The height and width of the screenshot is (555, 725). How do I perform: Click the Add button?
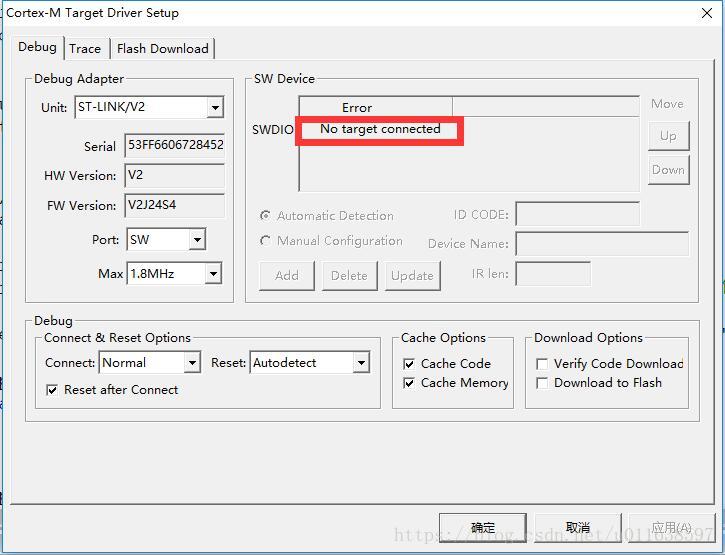(287, 276)
